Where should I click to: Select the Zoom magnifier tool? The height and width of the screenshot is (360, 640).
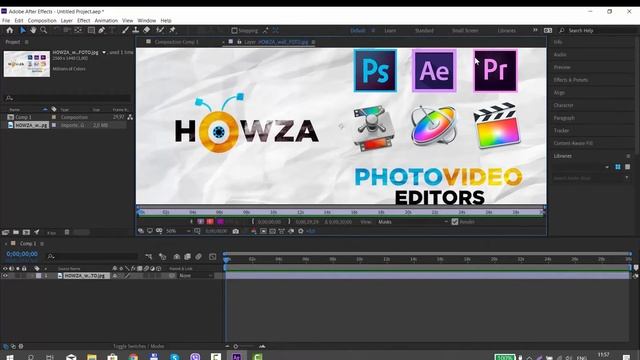point(43,30)
